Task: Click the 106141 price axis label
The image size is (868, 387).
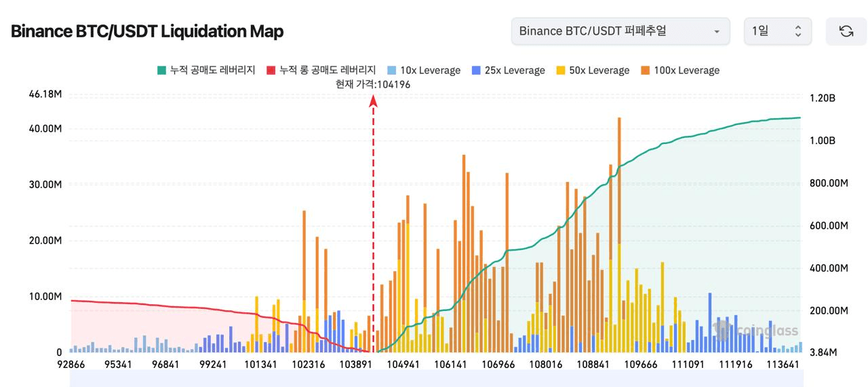Action: click(x=450, y=365)
